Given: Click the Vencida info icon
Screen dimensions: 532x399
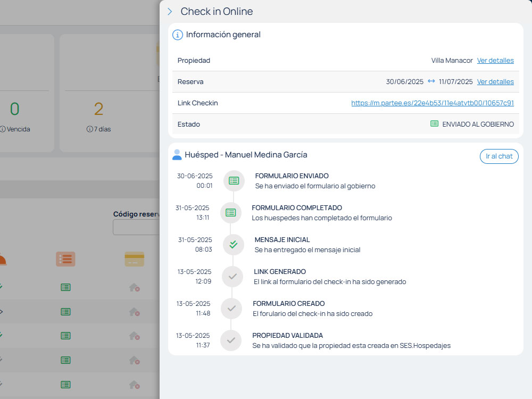Looking at the screenshot, I should 3,129.
